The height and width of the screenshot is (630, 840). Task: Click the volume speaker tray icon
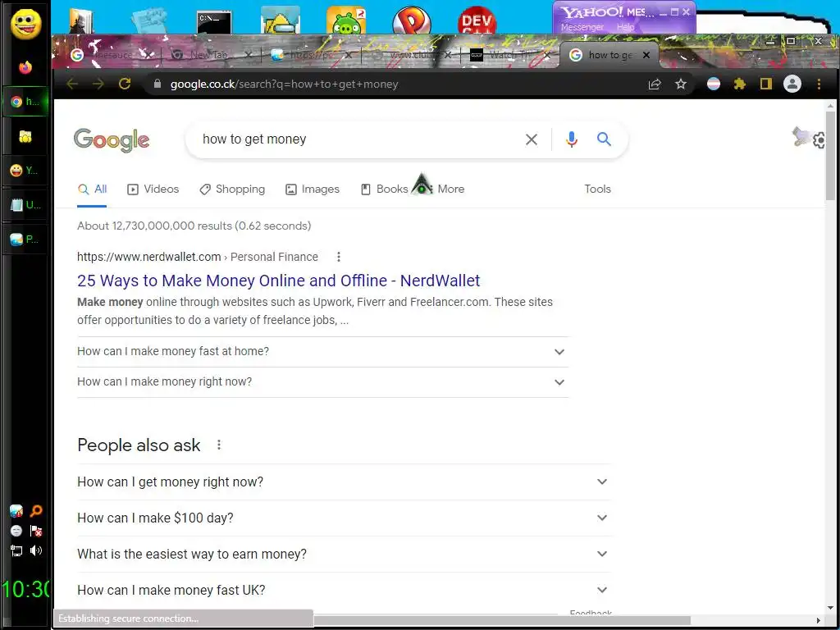[36, 550]
